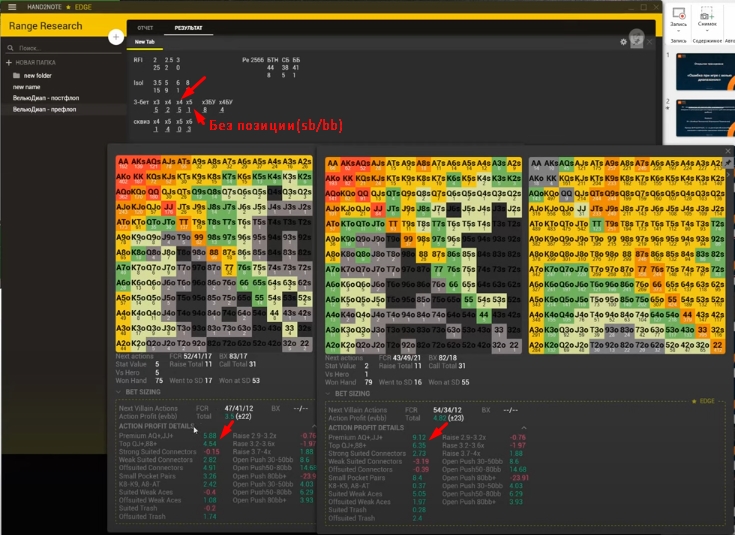Click the EDGE star icon in title bar

(x=68, y=7)
